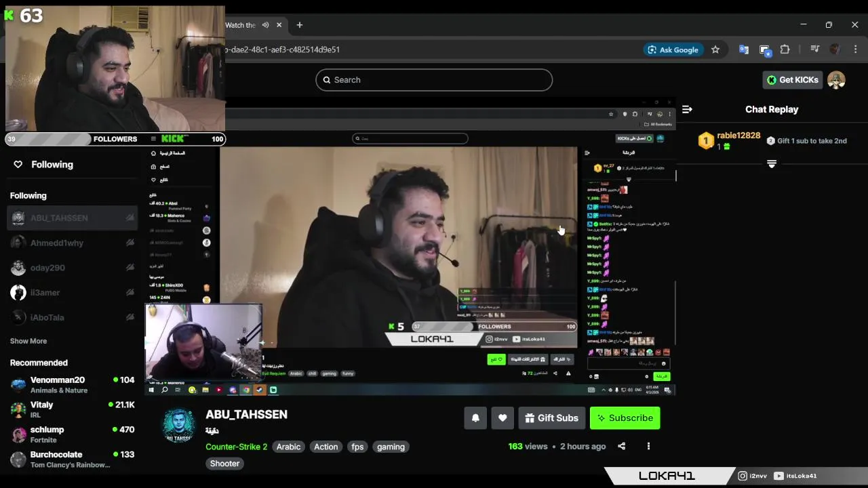868x488 pixels.
Task: Click the Get KICKs button
Action: point(793,80)
